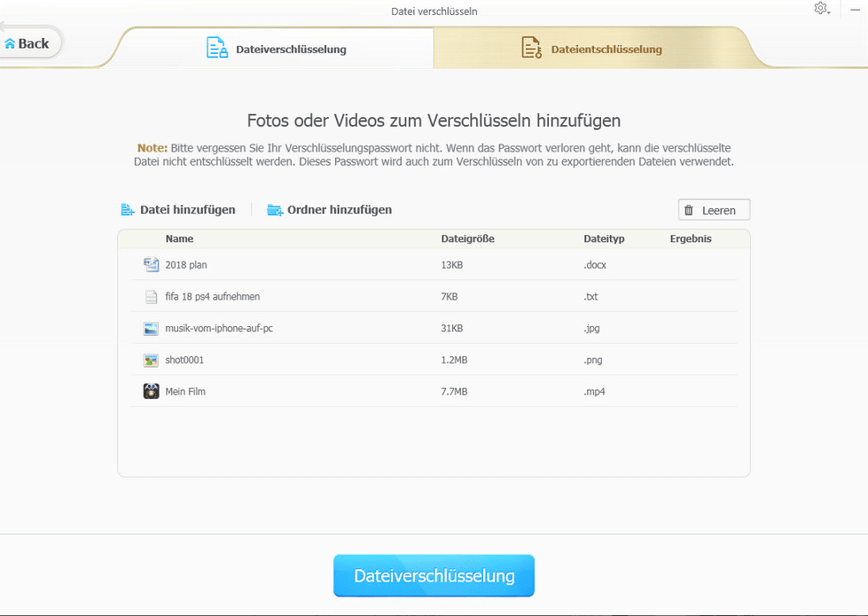Sort list by Dateigröße column header
Image resolution: width=868 pixels, height=616 pixels.
[467, 238]
